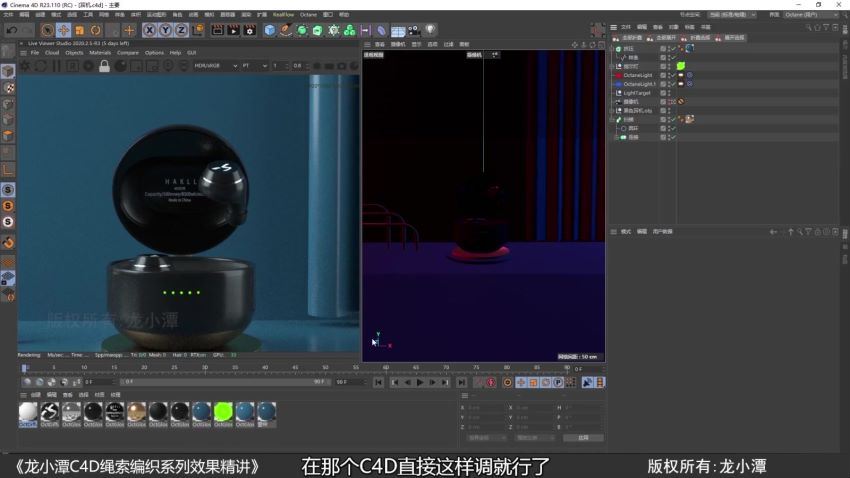850x478 pixels.
Task: Open the Live Viewer Materials menu
Action: tap(100, 53)
